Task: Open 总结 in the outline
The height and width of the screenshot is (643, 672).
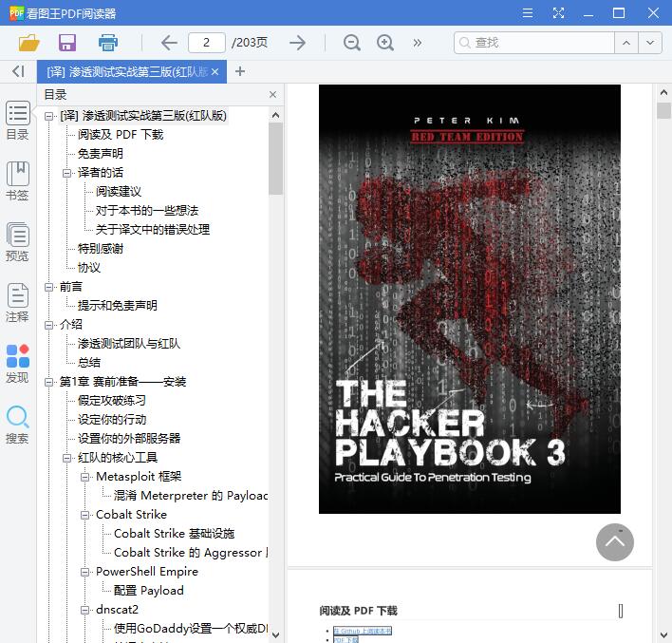Action: click(x=88, y=363)
